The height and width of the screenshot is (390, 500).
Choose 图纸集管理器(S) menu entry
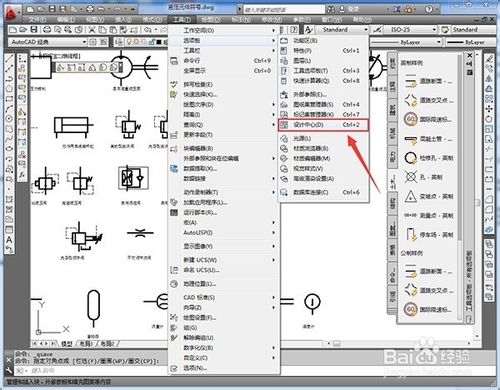(324, 104)
